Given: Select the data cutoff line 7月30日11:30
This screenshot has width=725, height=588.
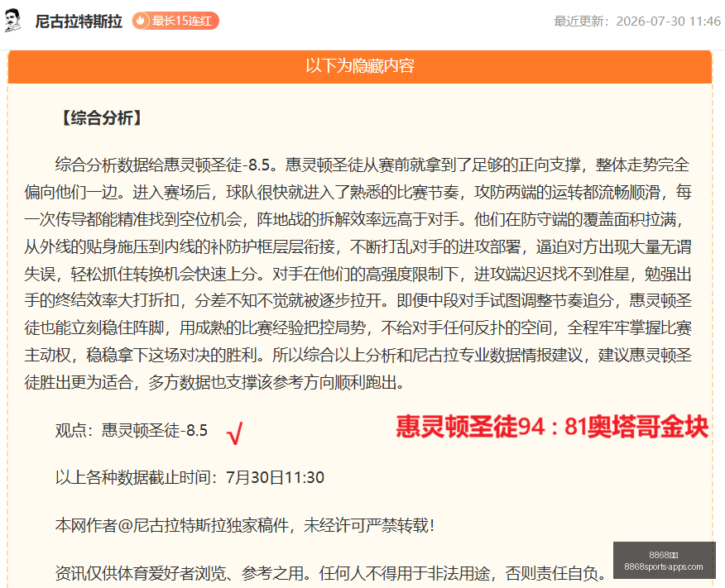Looking at the screenshot, I should (x=190, y=477).
